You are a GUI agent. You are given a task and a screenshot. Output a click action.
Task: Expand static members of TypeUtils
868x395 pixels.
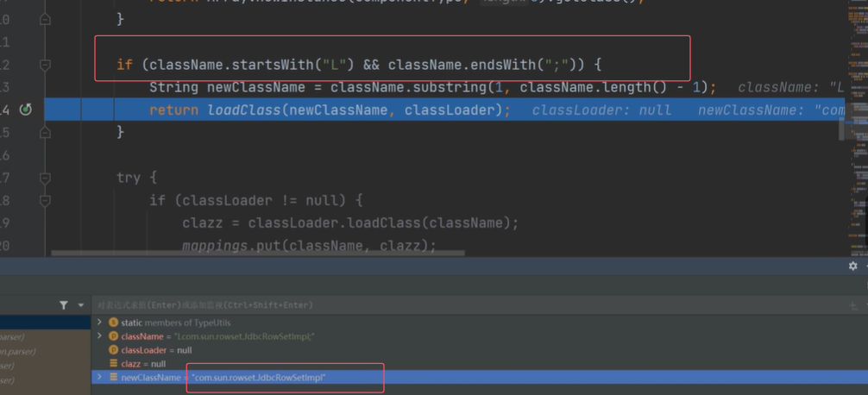100,323
